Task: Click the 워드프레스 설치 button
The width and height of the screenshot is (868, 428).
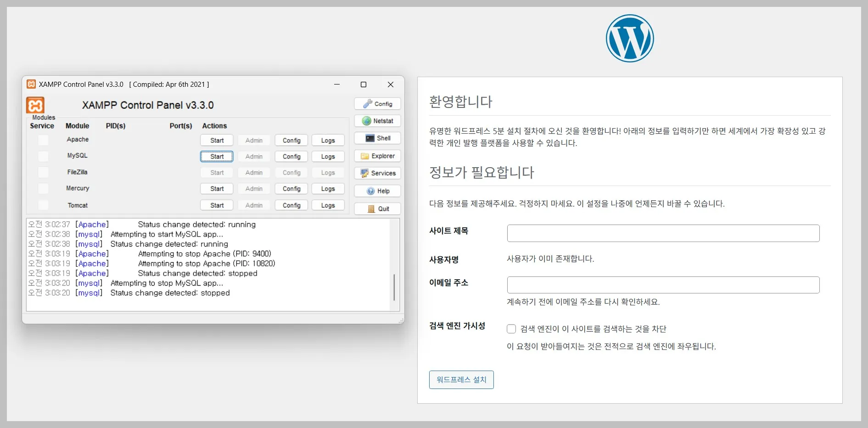Action: click(461, 380)
